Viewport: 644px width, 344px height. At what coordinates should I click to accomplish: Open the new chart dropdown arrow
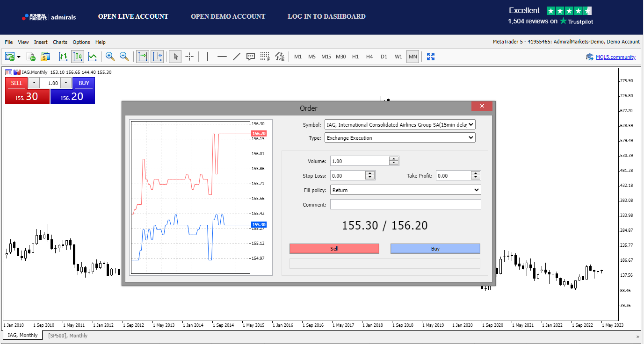tap(19, 57)
